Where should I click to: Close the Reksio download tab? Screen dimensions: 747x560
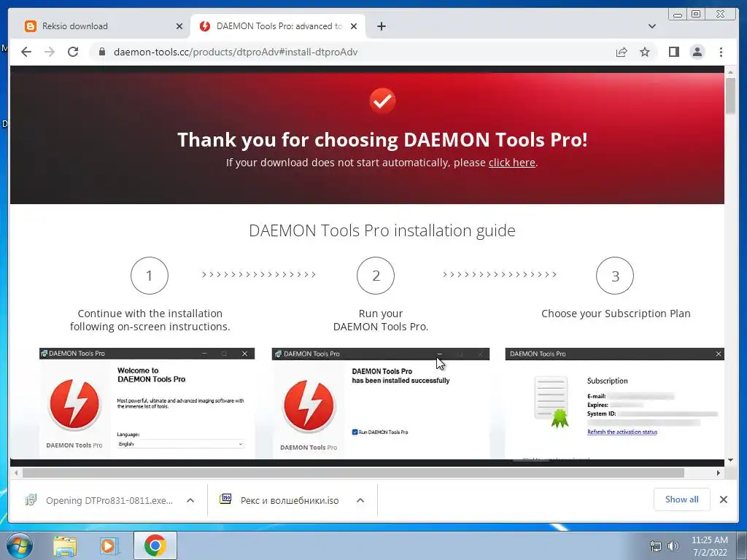click(x=179, y=26)
